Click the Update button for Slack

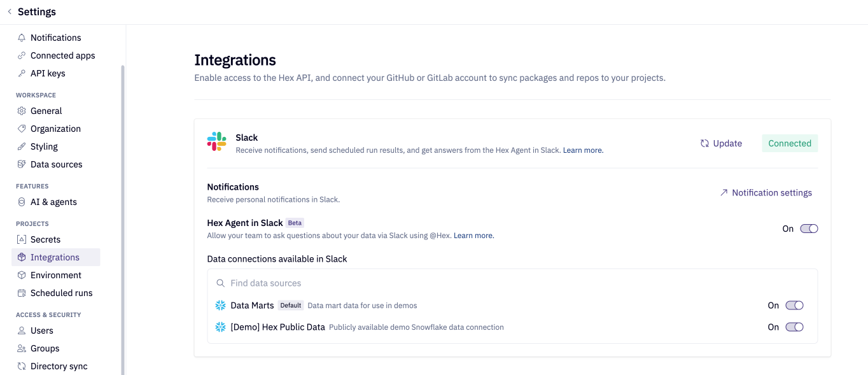[721, 143]
